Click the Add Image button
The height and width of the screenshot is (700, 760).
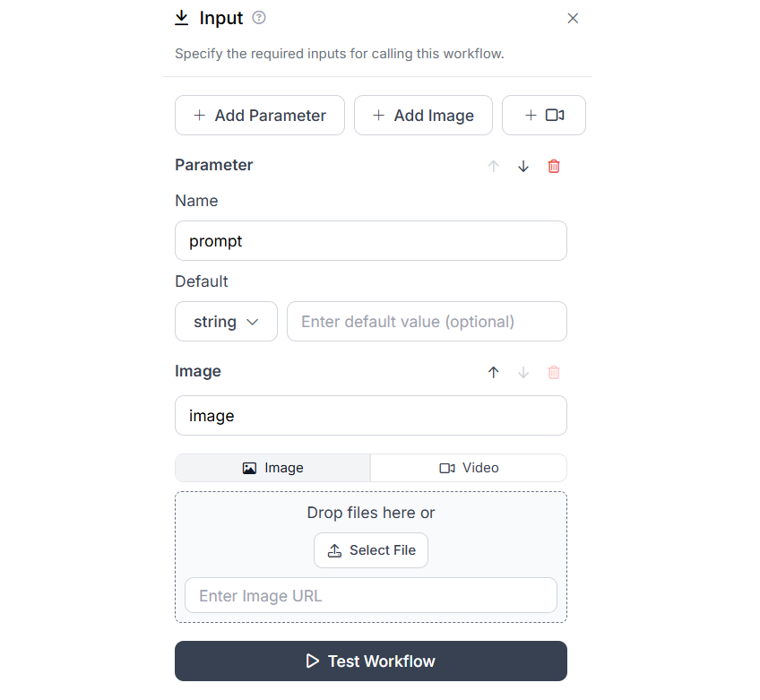423,115
